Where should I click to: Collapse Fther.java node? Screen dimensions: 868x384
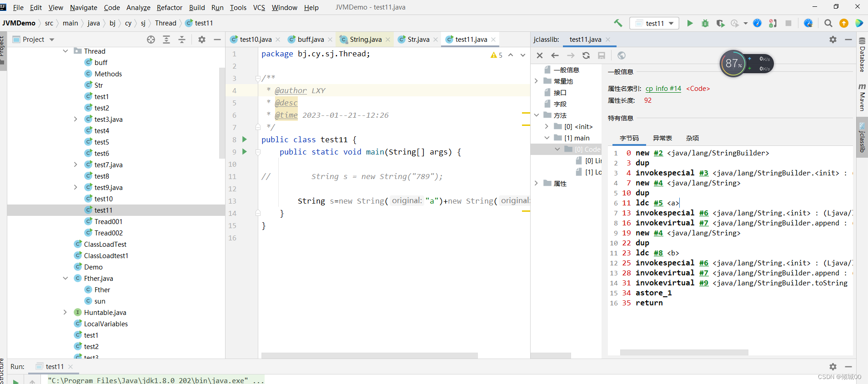pos(65,278)
